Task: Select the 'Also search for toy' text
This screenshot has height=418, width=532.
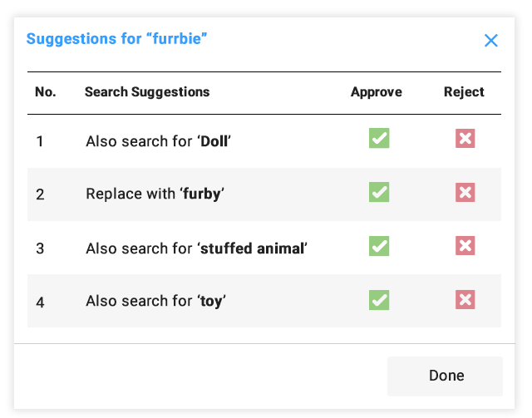Action: [155, 301]
